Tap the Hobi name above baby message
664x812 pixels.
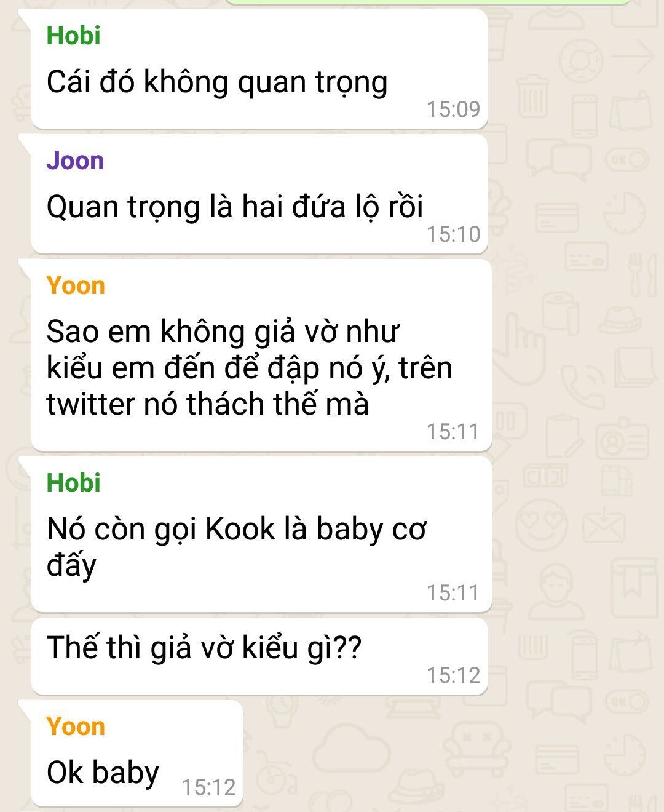[73, 483]
